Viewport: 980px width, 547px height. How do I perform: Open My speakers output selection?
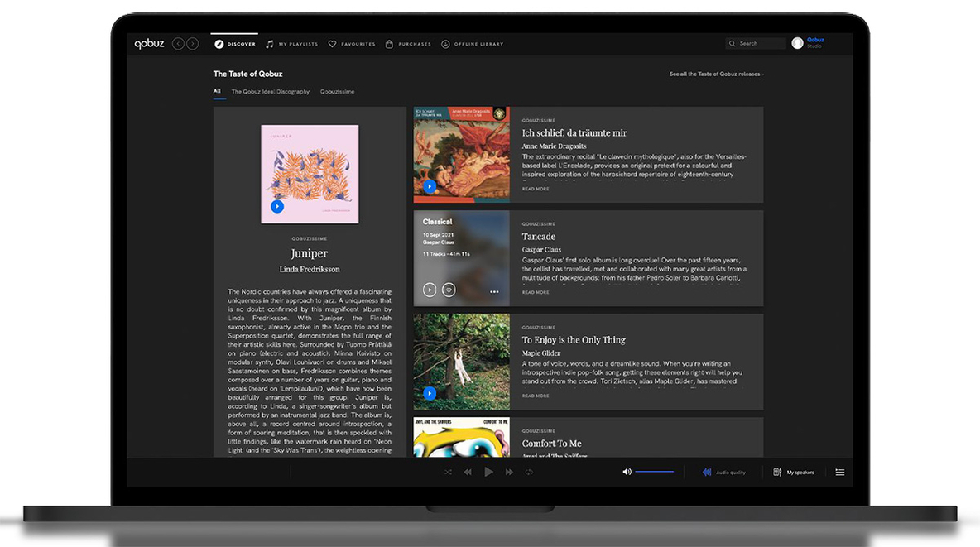(x=794, y=472)
